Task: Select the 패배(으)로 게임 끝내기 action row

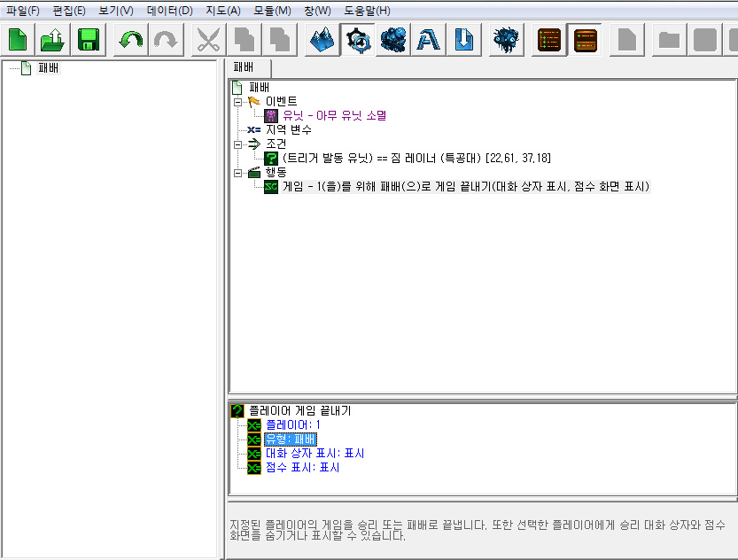Action: (466, 187)
